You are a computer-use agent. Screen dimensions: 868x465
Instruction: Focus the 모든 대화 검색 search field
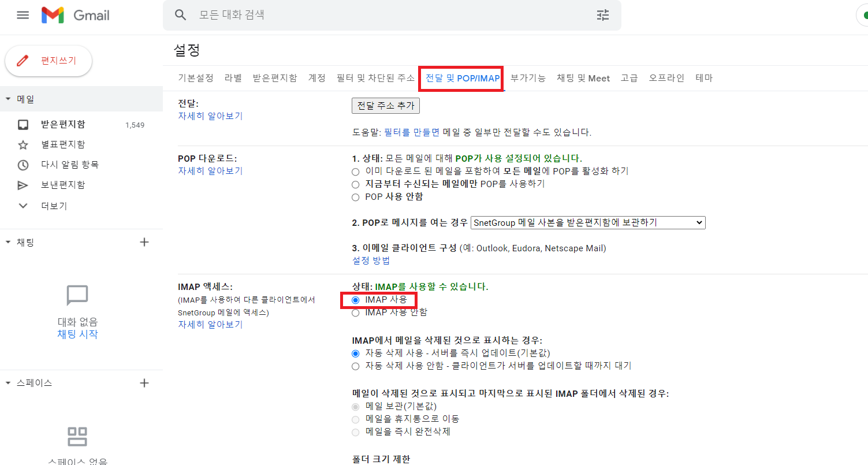tap(393, 15)
